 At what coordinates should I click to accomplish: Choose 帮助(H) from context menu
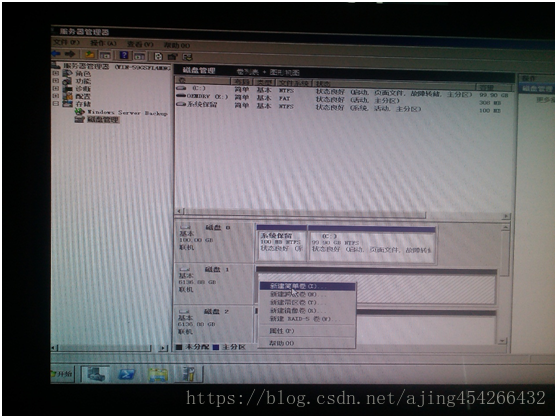click(307, 343)
